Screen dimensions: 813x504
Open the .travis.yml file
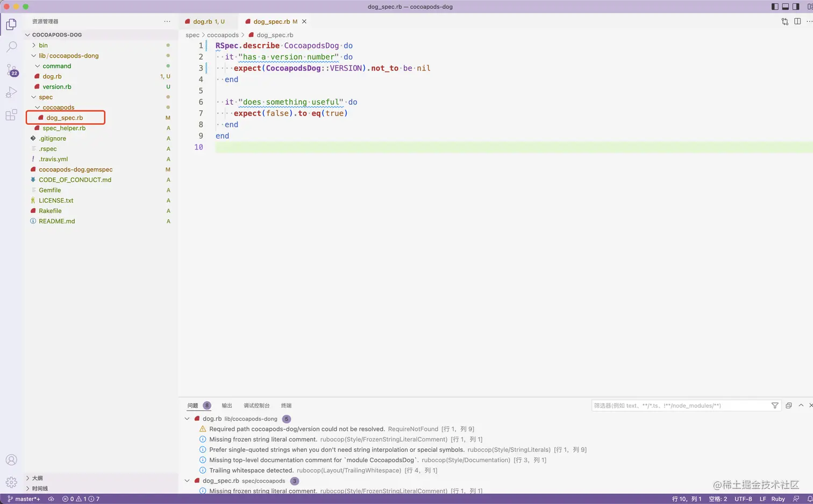click(x=53, y=159)
